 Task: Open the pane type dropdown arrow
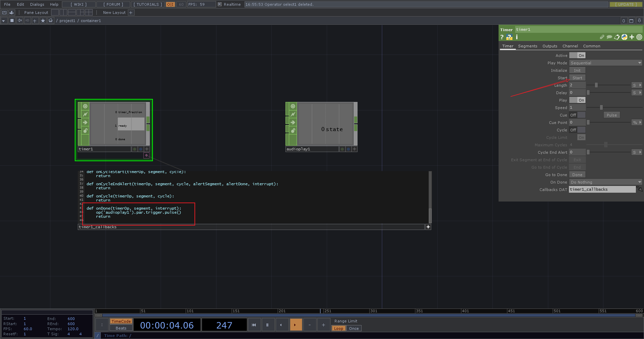(3, 20)
